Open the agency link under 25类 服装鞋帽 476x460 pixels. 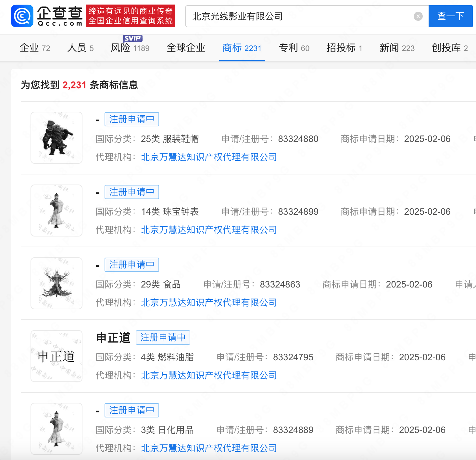click(x=209, y=157)
